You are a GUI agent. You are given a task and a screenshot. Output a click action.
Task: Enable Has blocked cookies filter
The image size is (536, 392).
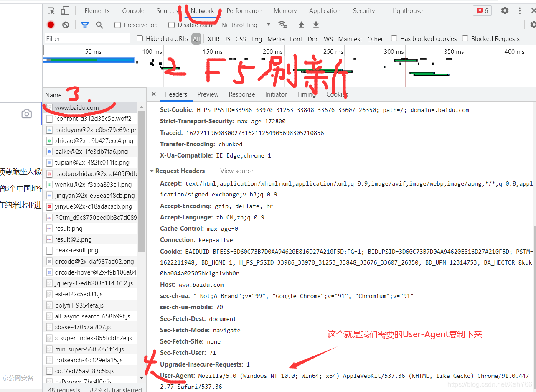pyautogui.click(x=394, y=38)
